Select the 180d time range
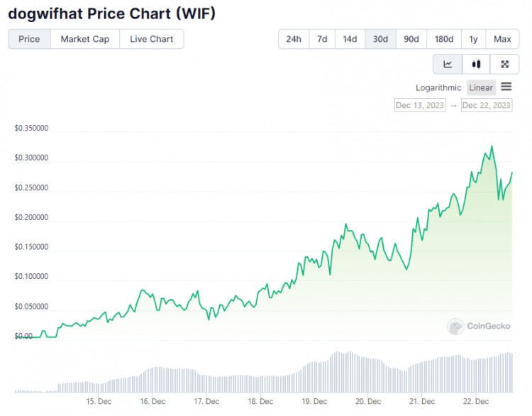This screenshot has height=416, width=532. [444, 39]
